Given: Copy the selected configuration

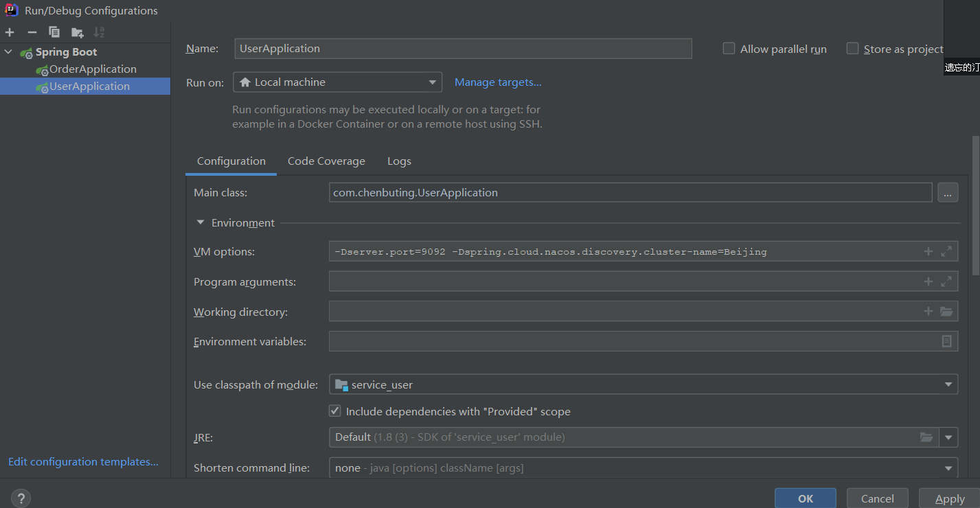Looking at the screenshot, I should (54, 32).
